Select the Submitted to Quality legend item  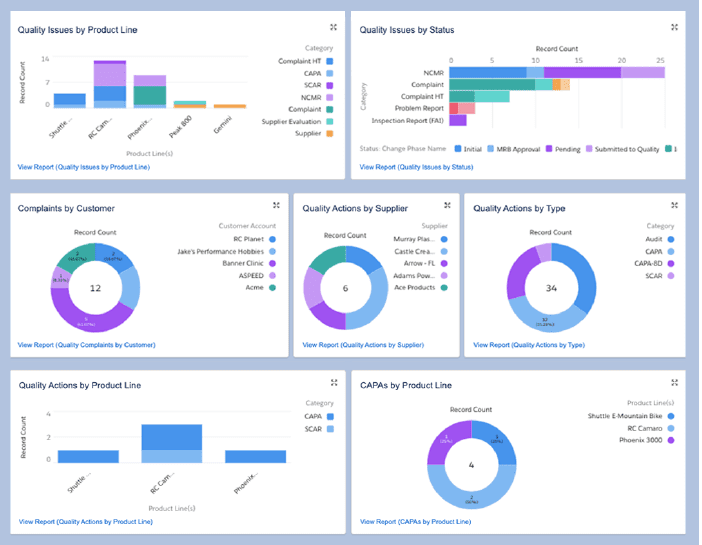(622, 149)
